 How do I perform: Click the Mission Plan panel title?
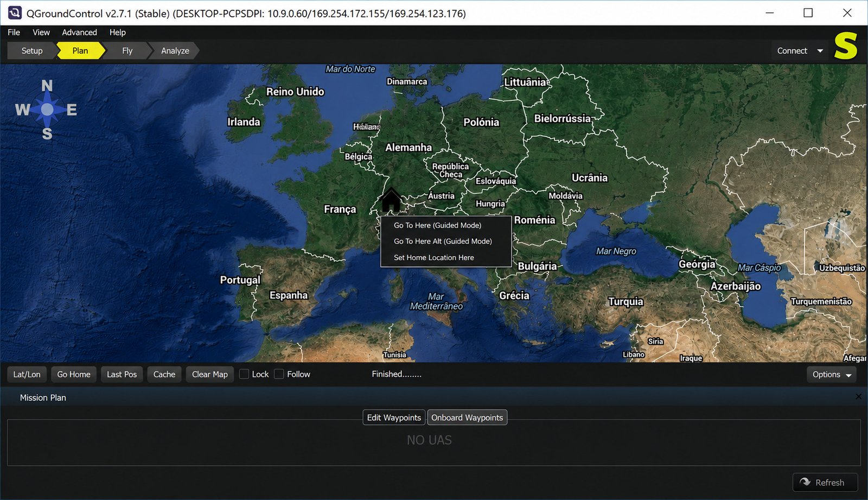point(43,398)
